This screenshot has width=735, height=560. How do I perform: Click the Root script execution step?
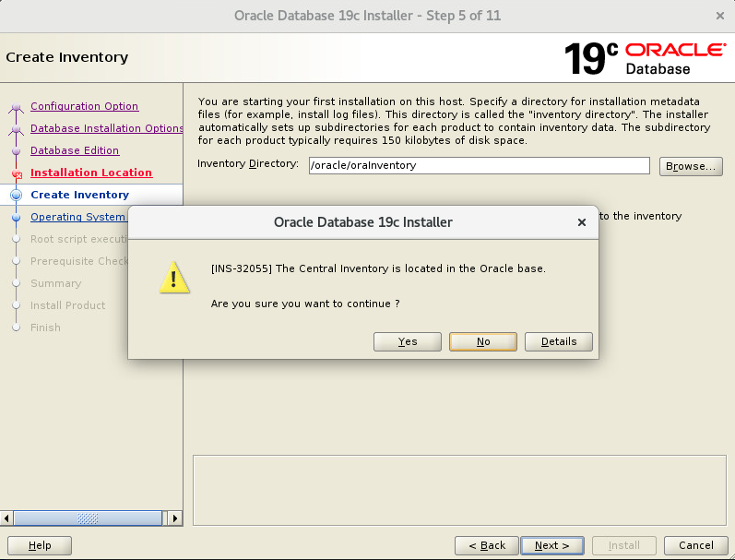pyautogui.click(x=78, y=239)
